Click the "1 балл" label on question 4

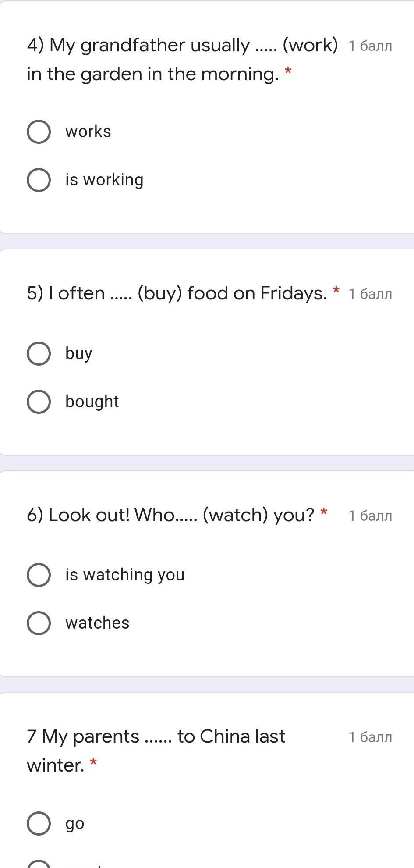coord(370,46)
